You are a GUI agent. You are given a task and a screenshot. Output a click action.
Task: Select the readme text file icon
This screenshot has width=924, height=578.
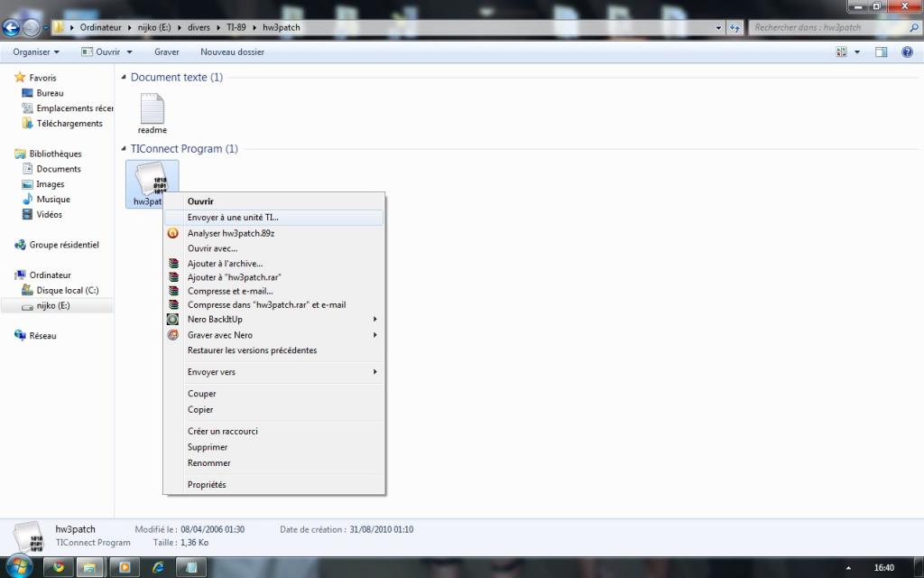tap(152, 113)
